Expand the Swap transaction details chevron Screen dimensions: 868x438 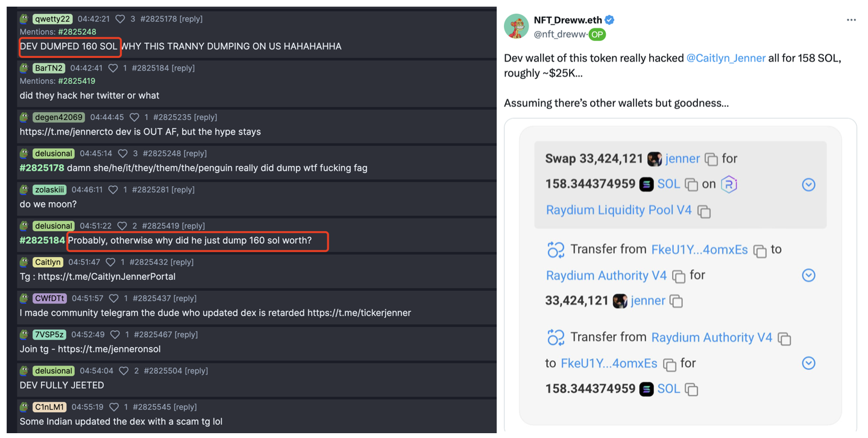point(808,185)
